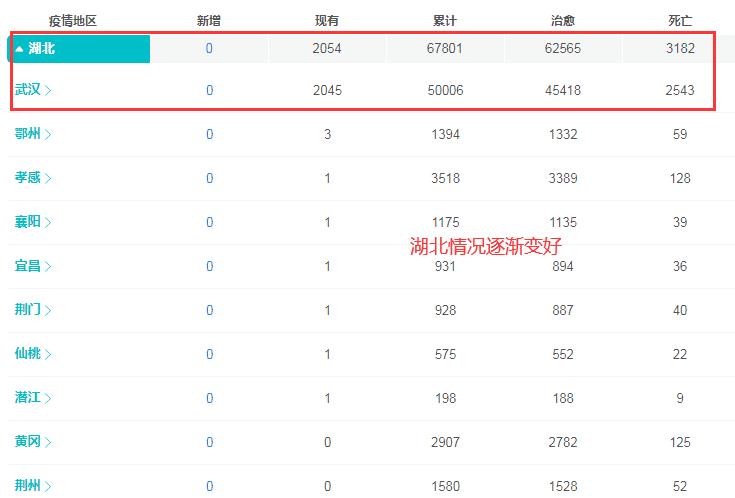Click 武汉's new cases value 0

[x=209, y=91]
